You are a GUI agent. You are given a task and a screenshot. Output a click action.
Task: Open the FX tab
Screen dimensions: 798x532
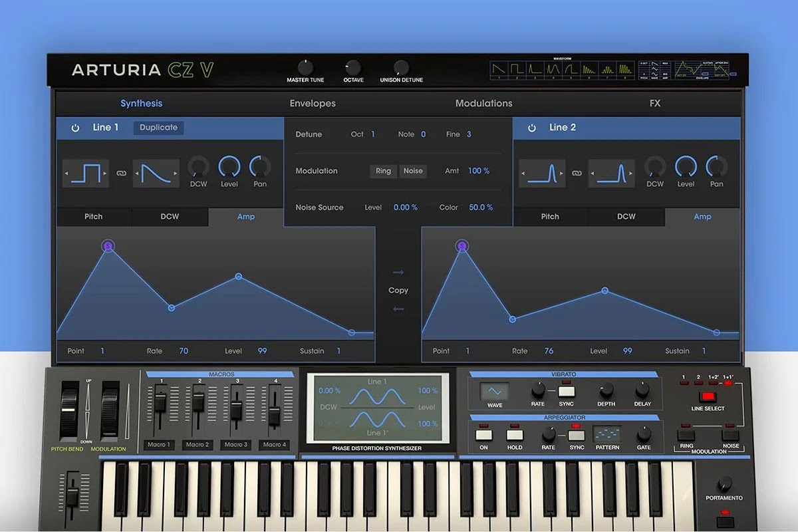tap(655, 104)
